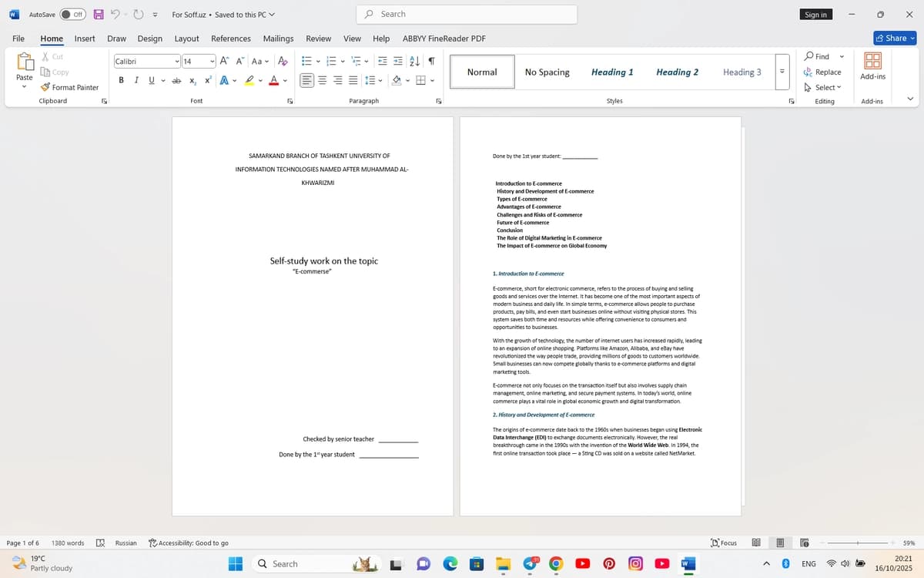Decrease paragraph indent
The image size is (924, 578).
click(383, 61)
